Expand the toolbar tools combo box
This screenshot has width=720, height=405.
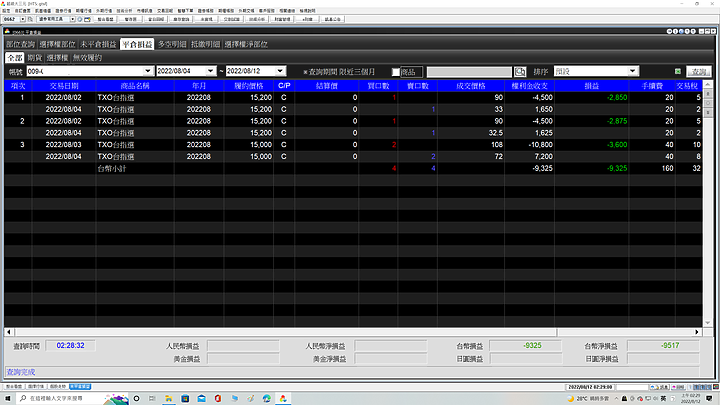[x=73, y=19]
